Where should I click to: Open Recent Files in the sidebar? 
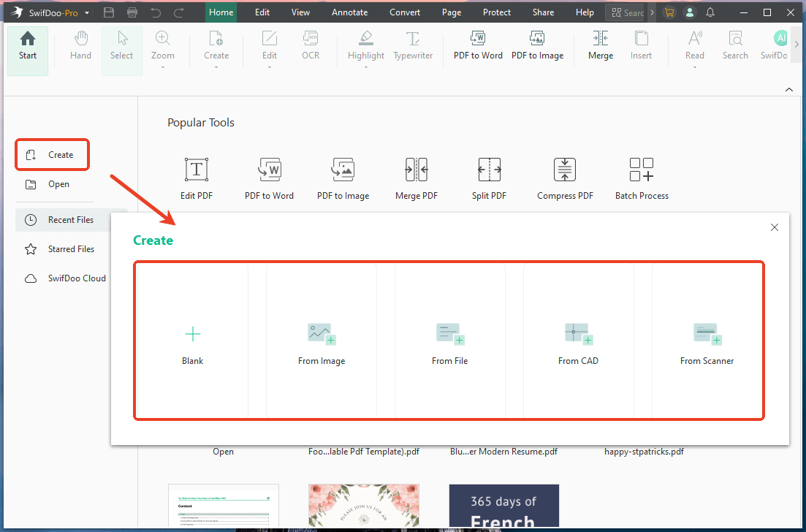click(71, 219)
